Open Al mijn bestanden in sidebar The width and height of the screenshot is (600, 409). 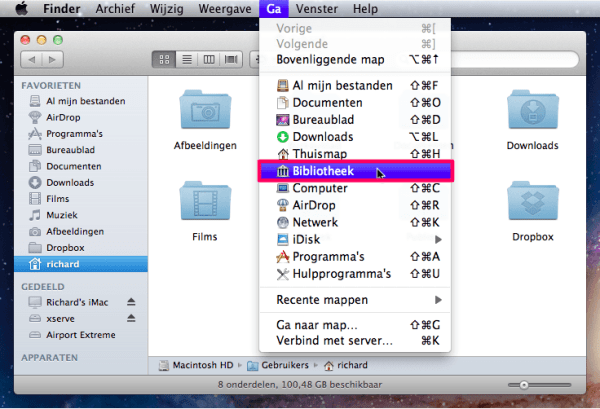[x=81, y=101]
